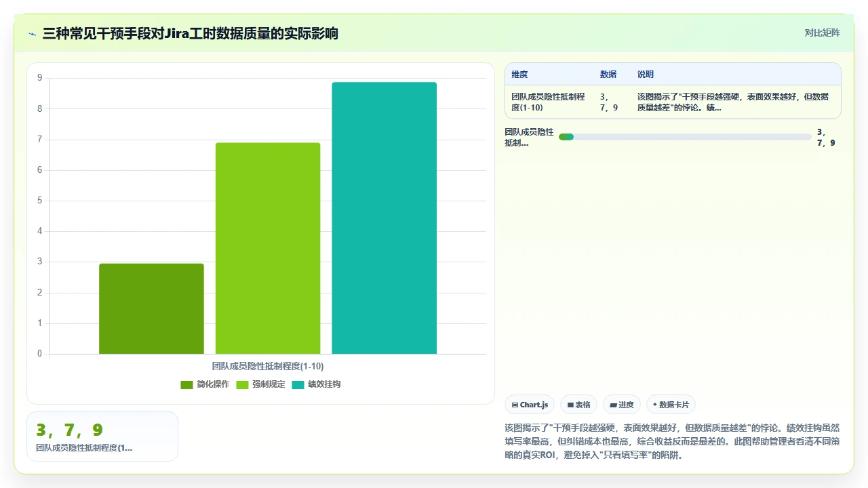Select the 表格 tag chip
The width and height of the screenshot is (868, 488).
point(578,405)
